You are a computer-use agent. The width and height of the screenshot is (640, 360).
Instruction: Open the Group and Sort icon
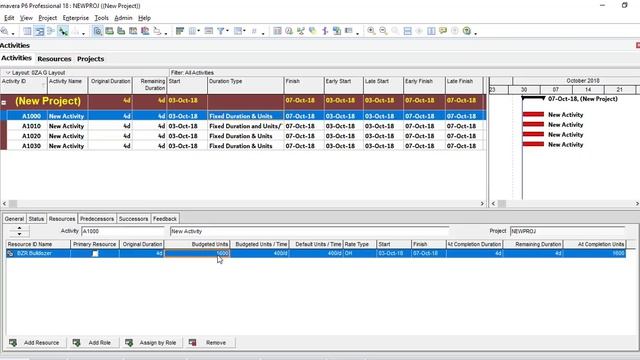click(238, 31)
